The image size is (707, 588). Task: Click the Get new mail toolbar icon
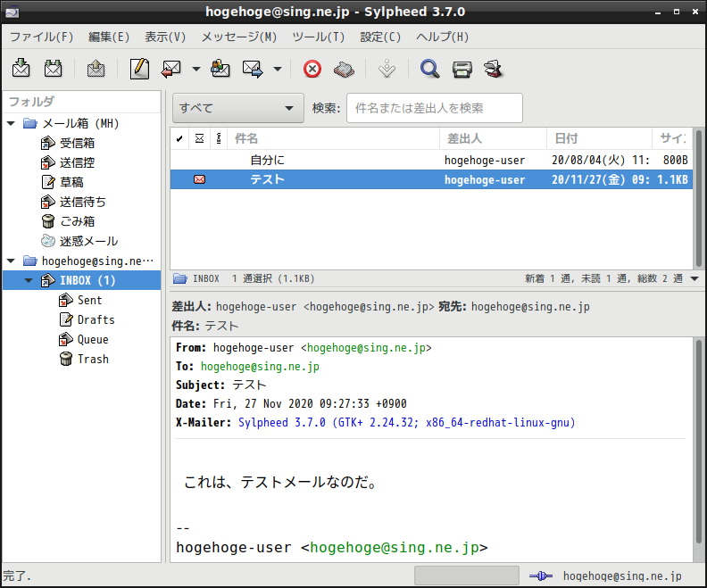click(21, 69)
